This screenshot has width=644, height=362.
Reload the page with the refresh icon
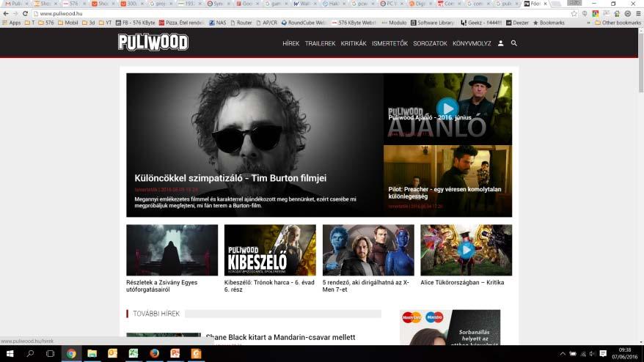[x=25, y=13]
